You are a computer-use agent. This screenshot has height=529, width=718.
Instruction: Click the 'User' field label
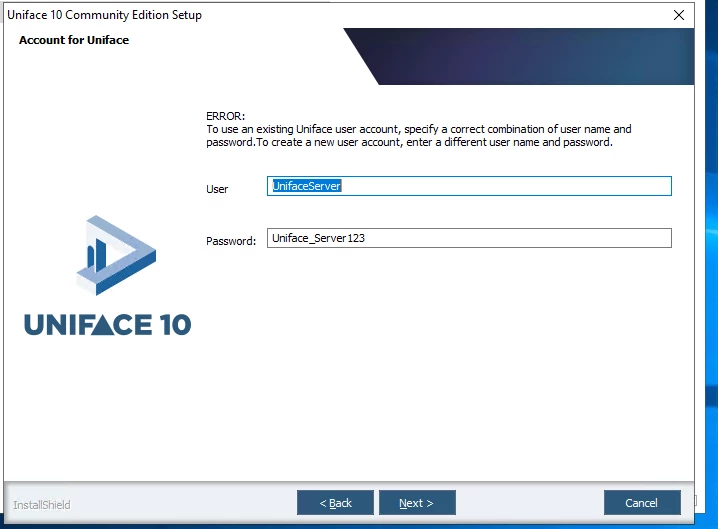[x=217, y=189]
